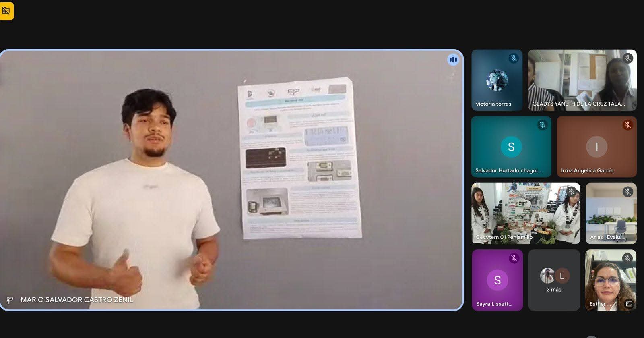Click the audio activity indicator on Mario's tile

[x=453, y=60]
